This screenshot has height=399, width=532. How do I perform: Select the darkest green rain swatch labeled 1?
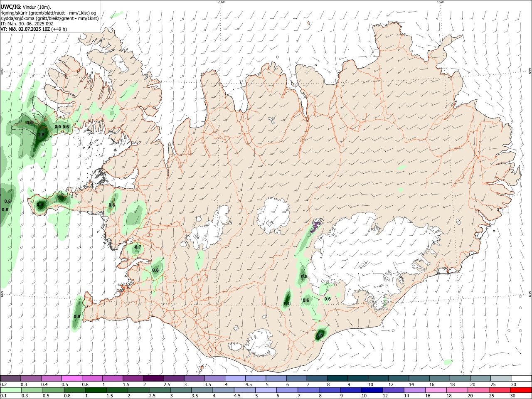point(96,390)
